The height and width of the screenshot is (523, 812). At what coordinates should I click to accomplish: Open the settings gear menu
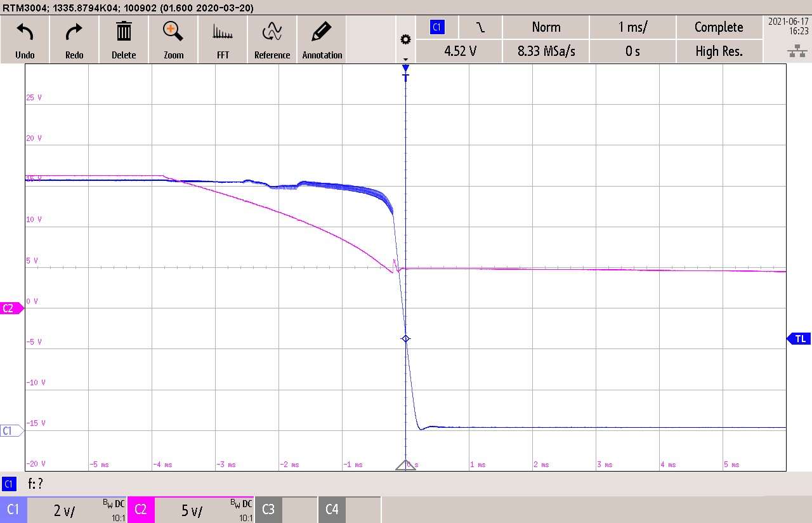click(x=405, y=40)
